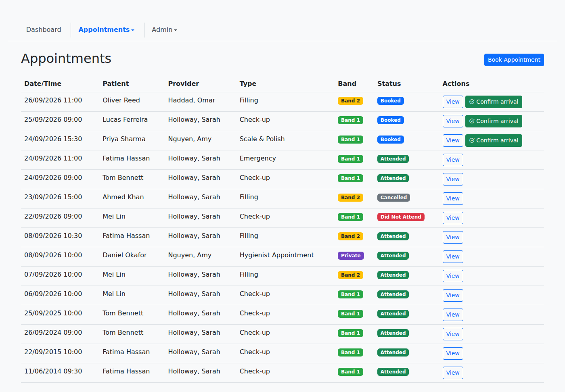This screenshot has height=392, width=565.
Task: View Tom Bennett's 25/09/2025 appointment
Action: click(x=453, y=315)
